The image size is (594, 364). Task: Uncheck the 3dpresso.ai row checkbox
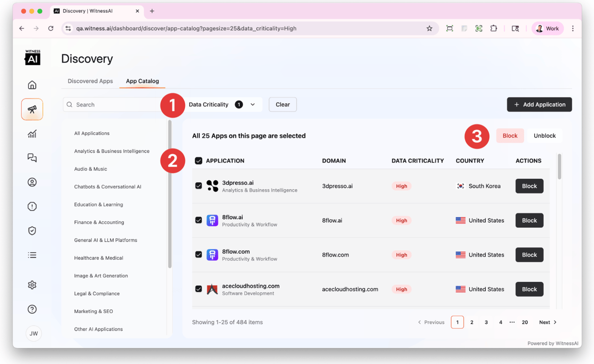(198, 186)
